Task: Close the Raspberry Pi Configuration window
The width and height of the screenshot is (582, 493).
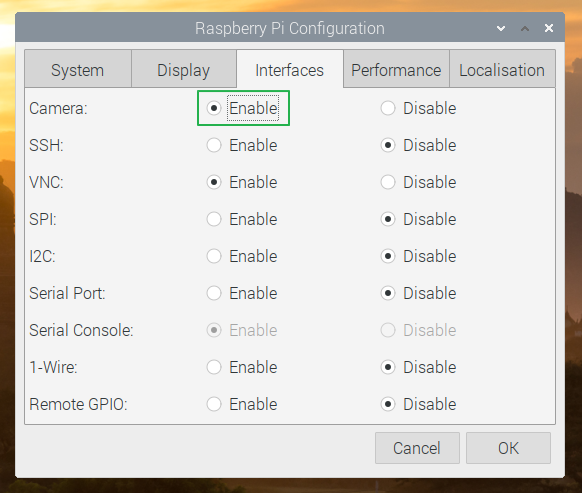Action: click(549, 28)
